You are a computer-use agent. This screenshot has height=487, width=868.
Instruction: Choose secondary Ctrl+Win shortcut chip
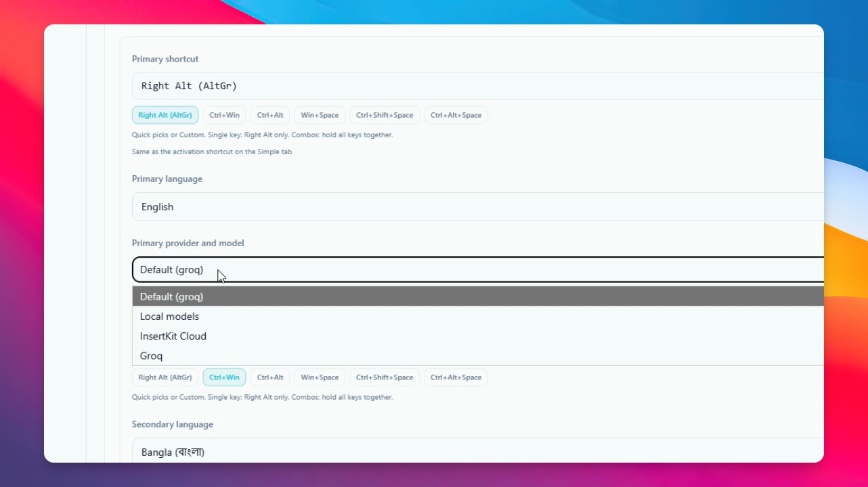point(224,377)
